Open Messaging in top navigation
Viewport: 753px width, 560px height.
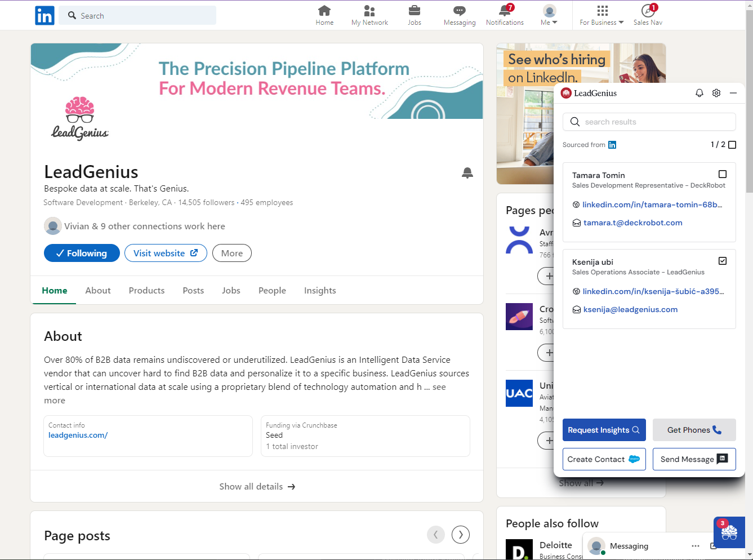[460, 15]
